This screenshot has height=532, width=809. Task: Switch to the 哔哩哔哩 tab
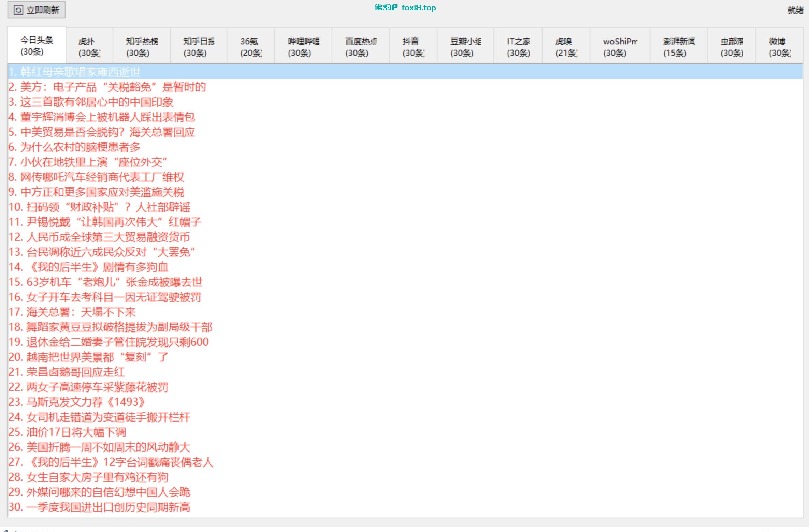tap(303, 47)
